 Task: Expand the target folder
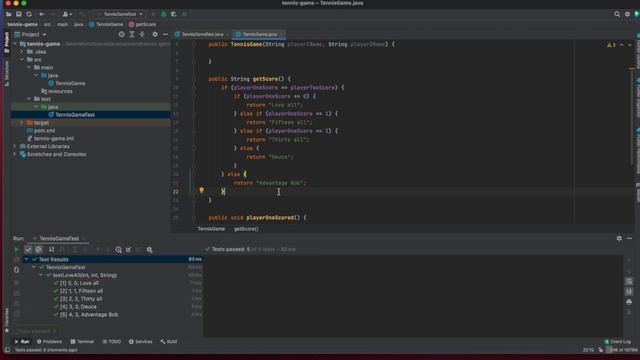[22, 122]
